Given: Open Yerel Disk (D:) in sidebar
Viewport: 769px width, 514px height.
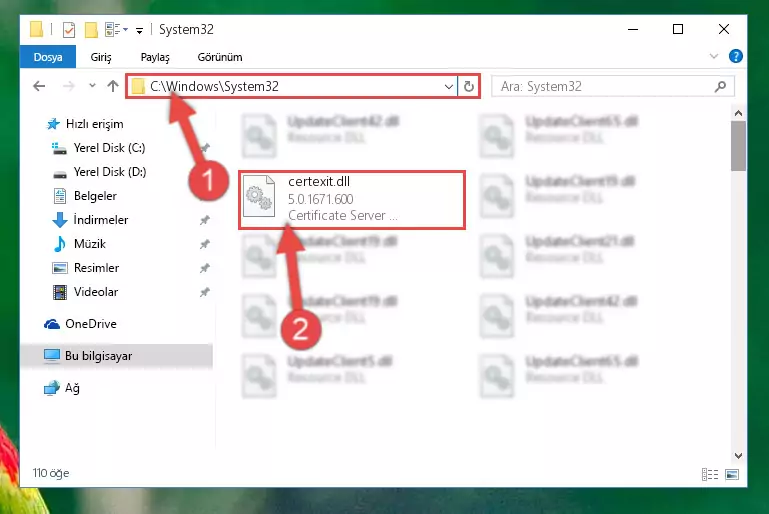Looking at the screenshot, I should click(99, 172).
